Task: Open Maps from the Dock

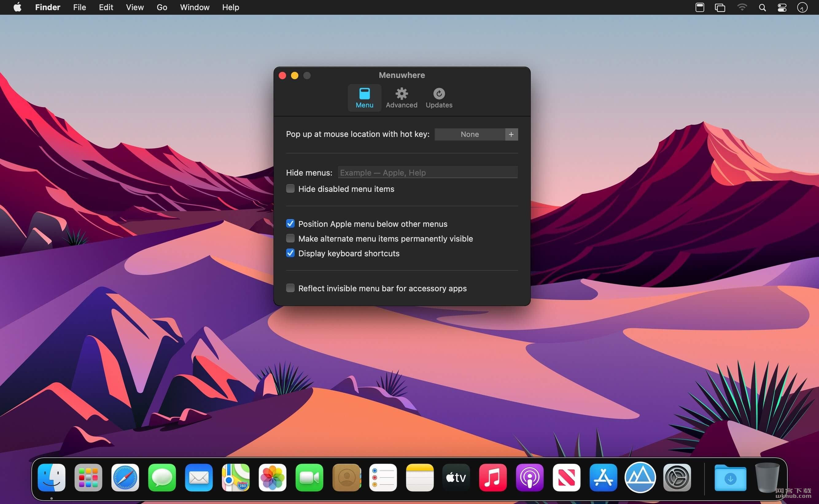Action: [x=236, y=477]
